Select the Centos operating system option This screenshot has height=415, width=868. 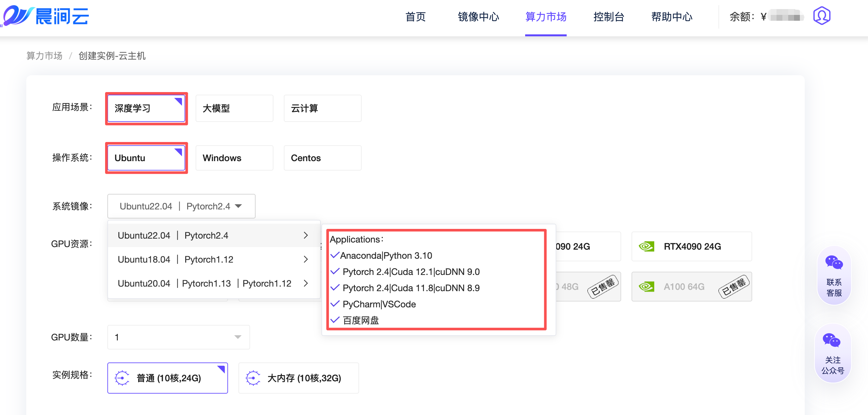pos(322,158)
